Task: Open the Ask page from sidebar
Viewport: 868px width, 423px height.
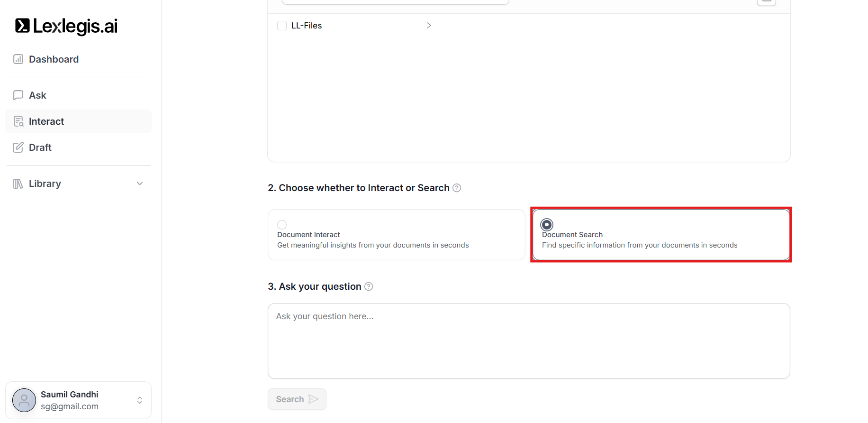Action: tap(37, 95)
